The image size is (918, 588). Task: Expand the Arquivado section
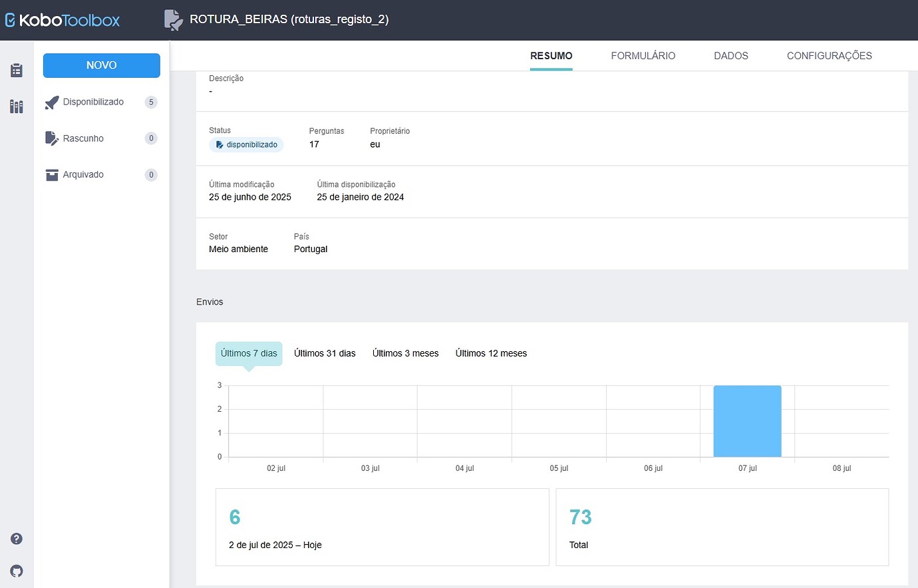pyautogui.click(x=84, y=174)
